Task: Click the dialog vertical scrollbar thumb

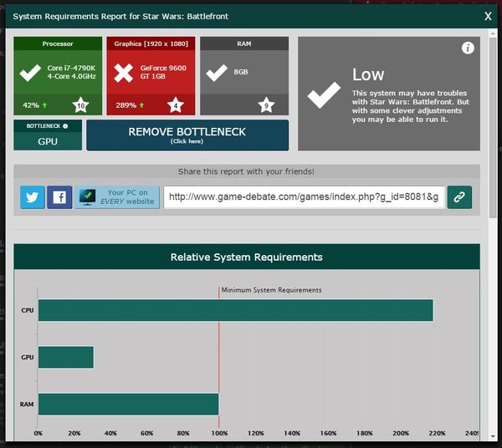Action: [x=493, y=128]
